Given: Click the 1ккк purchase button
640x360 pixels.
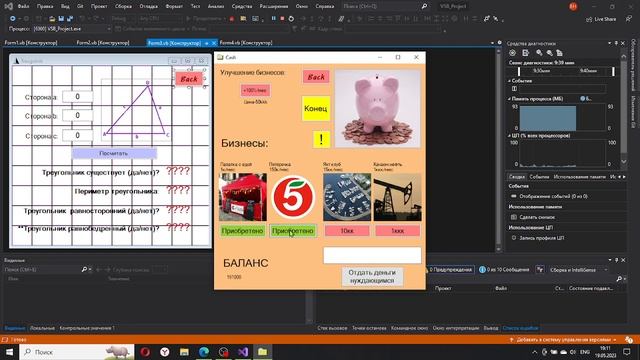Looking at the screenshot, I should coord(398,231).
